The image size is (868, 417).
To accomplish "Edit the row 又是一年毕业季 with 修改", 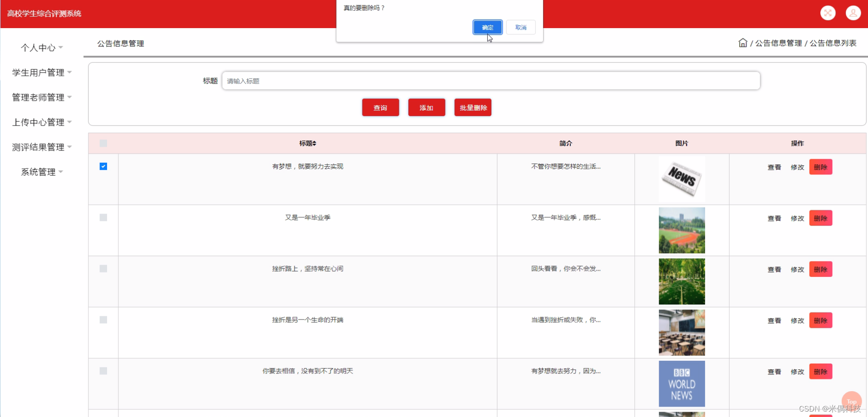I will click(x=797, y=218).
